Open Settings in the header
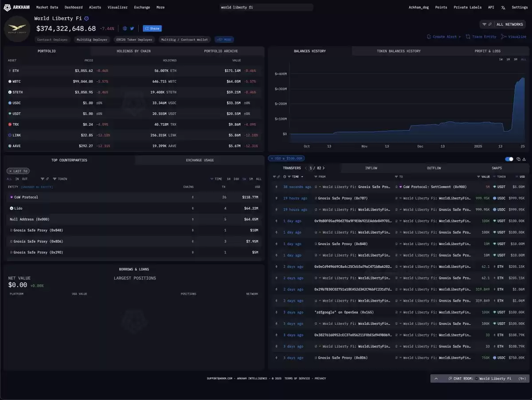Image resolution: width=532 pixels, height=400 pixels. [x=520, y=8]
